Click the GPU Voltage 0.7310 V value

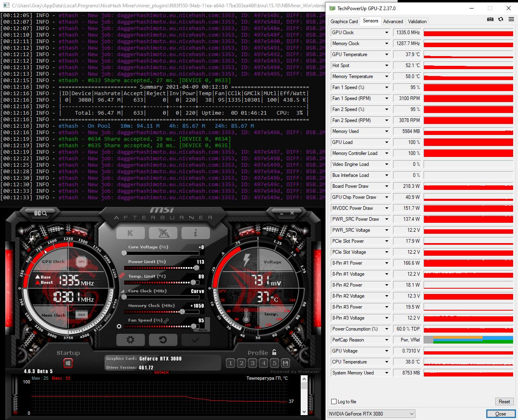tap(407, 351)
